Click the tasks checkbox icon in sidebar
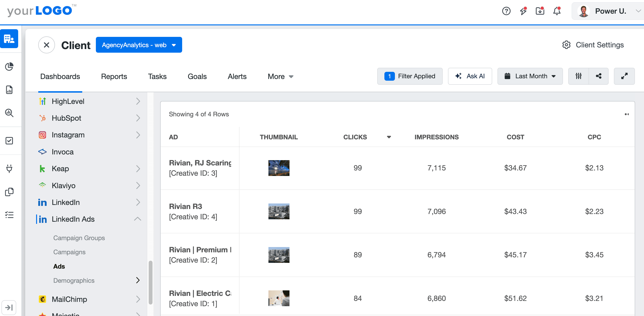Image resolution: width=644 pixels, height=316 pixels. click(9, 141)
